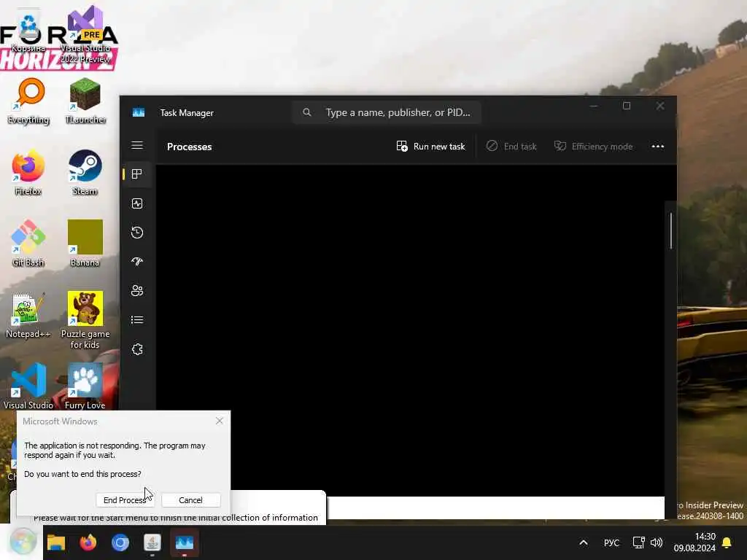Click Task Manager taskbar button

point(185,542)
